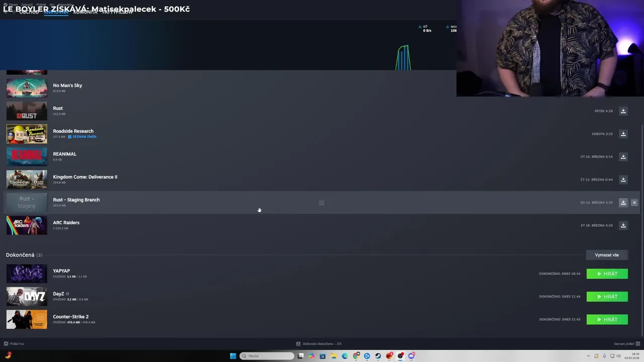Start the ARC Raiders download
This screenshot has height=362, width=644.
tap(623, 225)
